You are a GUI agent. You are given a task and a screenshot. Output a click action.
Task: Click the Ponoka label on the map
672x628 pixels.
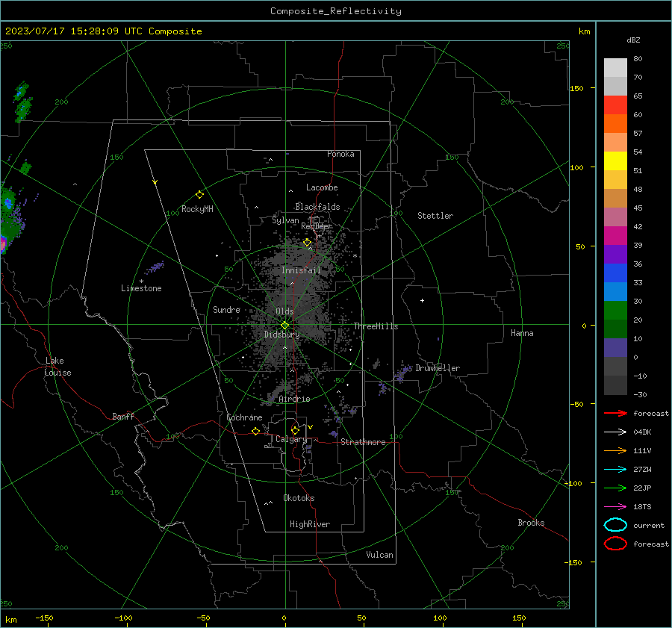[340, 154]
